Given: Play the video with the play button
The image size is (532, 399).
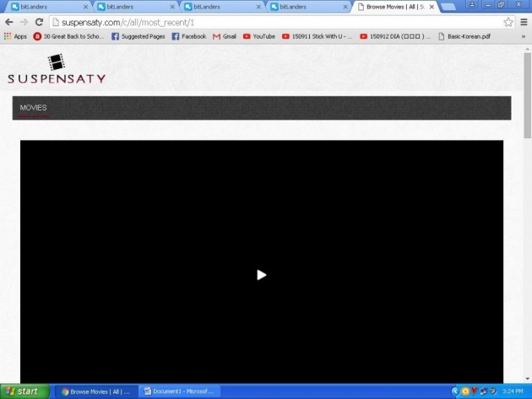Looking at the screenshot, I should [x=261, y=275].
